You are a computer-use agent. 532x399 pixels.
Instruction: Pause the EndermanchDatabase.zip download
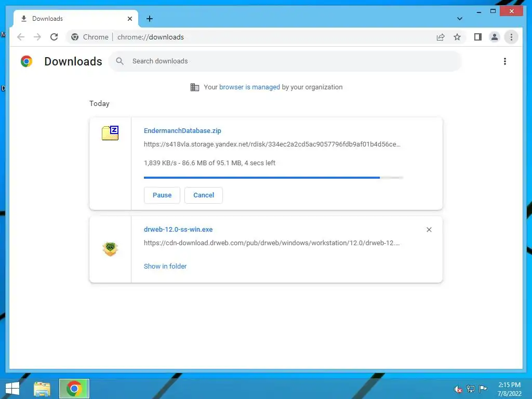[162, 195]
